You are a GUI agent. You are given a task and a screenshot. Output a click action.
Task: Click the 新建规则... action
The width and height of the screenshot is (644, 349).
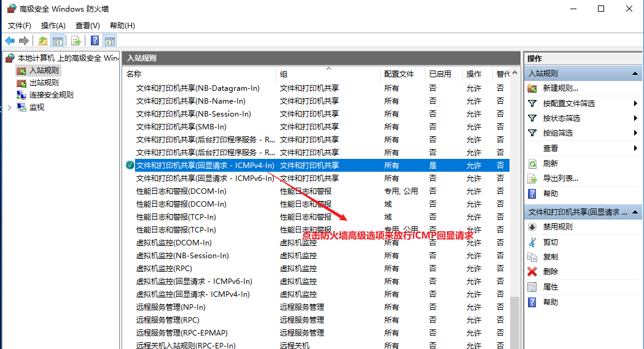[x=561, y=88]
